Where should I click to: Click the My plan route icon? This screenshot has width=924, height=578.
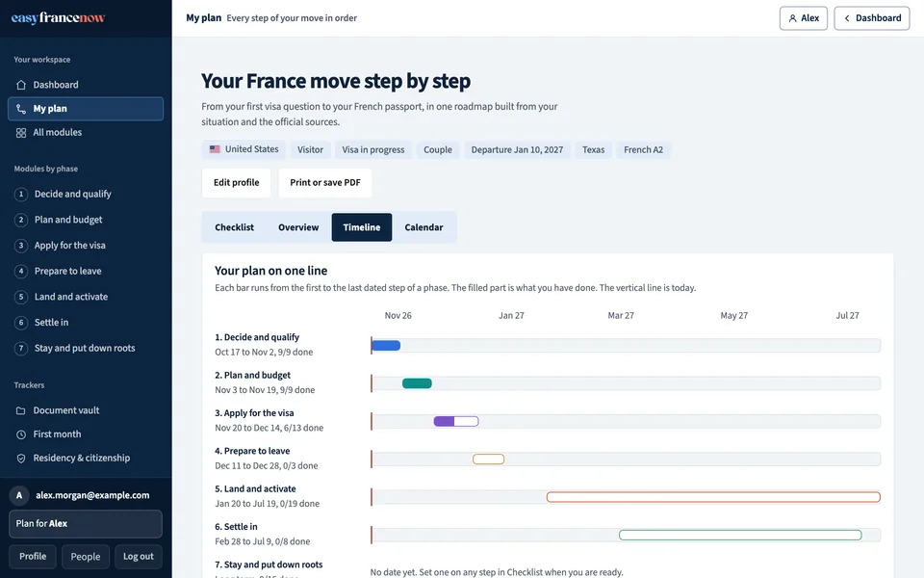21,109
